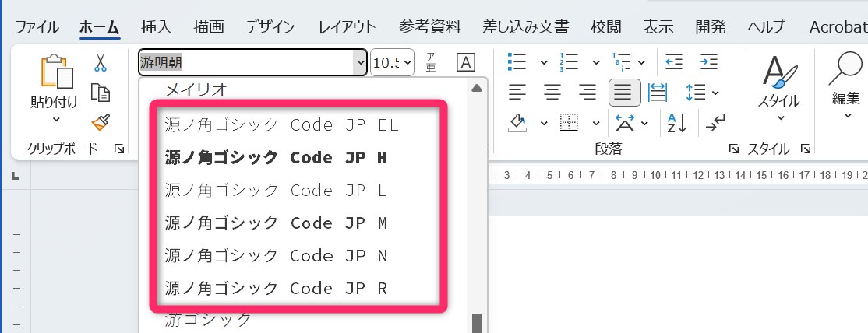Toggle justify text alignment

click(x=623, y=93)
